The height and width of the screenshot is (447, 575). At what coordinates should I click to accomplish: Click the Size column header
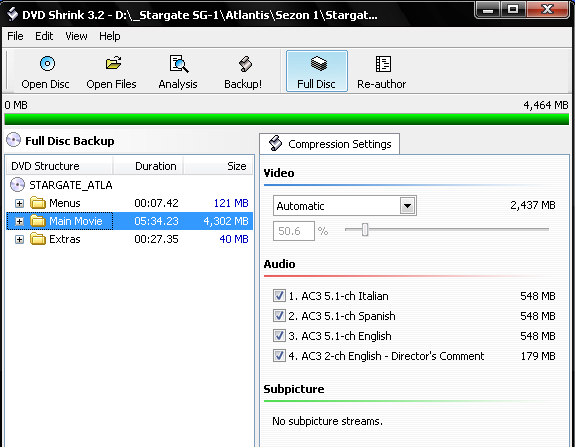point(218,166)
